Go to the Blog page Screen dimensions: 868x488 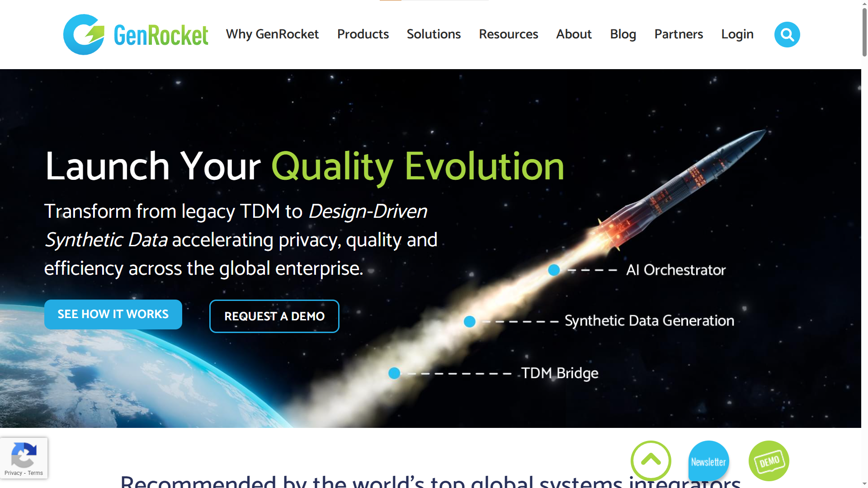click(623, 34)
